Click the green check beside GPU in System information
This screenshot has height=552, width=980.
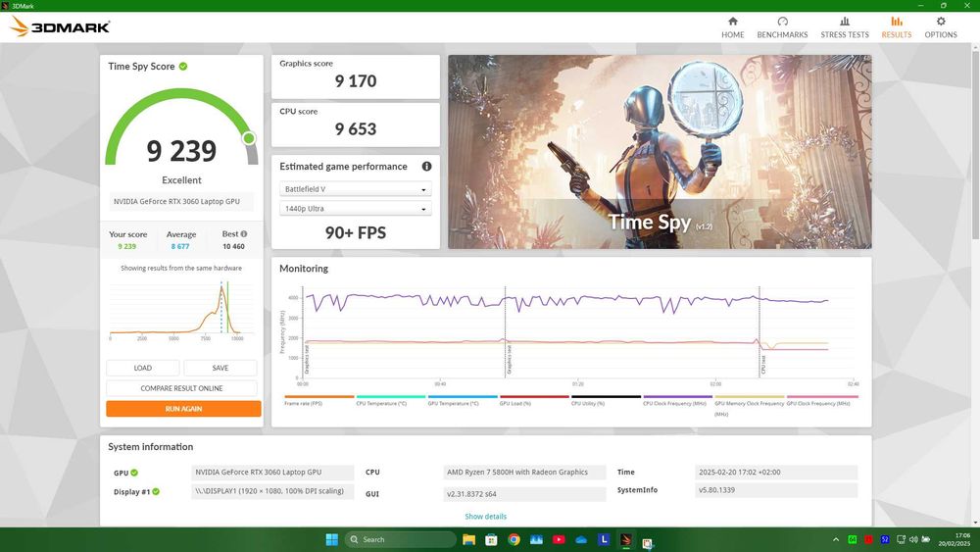(x=134, y=473)
